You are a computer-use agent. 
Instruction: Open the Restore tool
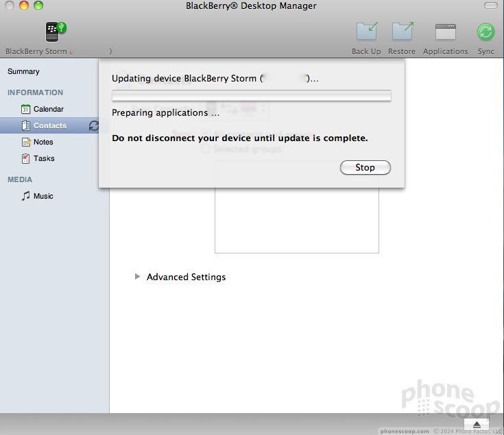[402, 38]
